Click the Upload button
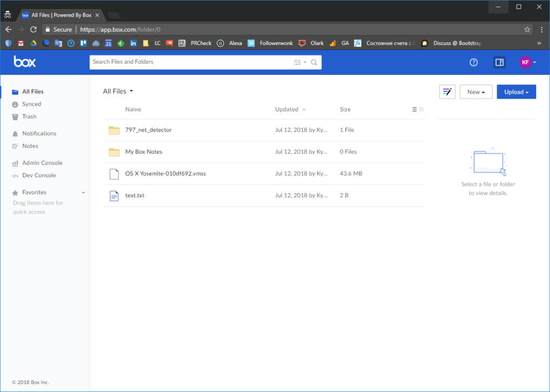550x392 pixels. [516, 91]
